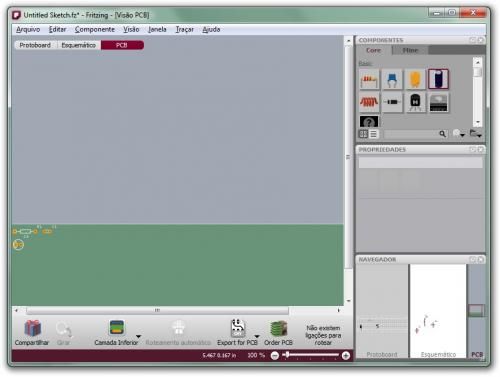Switch to the Mine parts tab
The image size is (500, 377).
[410, 50]
